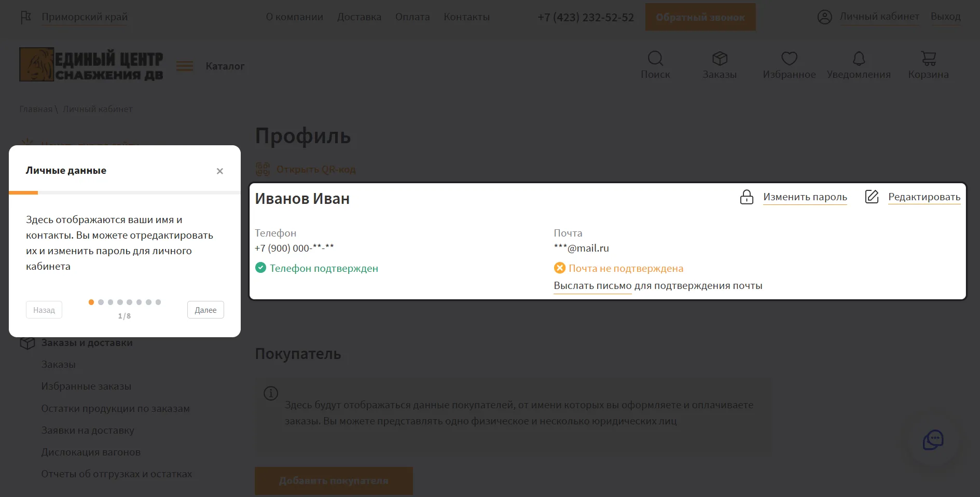The width and height of the screenshot is (980, 497).
Task: Click the pencil edit icon
Action: pos(872,197)
